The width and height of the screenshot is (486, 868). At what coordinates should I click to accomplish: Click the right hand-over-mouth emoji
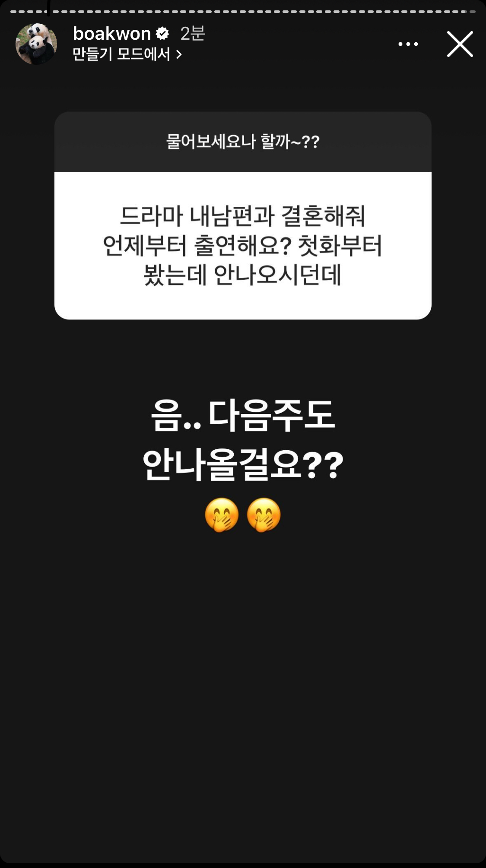click(x=264, y=515)
